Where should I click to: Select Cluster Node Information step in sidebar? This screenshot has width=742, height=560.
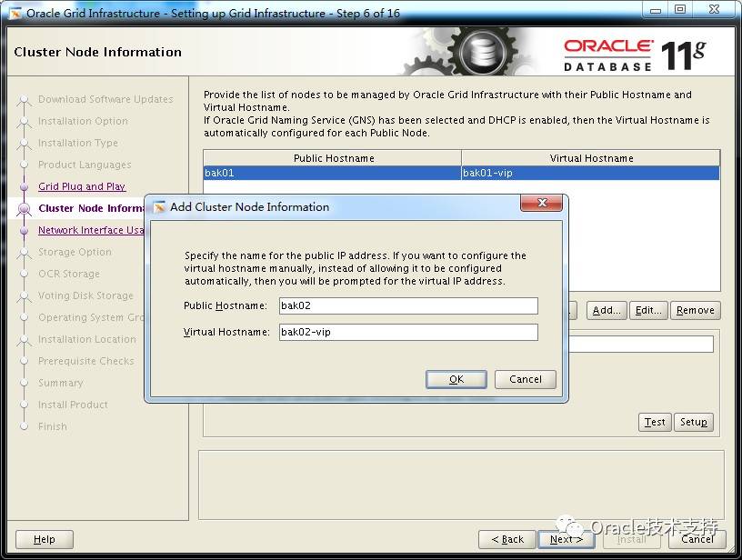tap(91, 208)
